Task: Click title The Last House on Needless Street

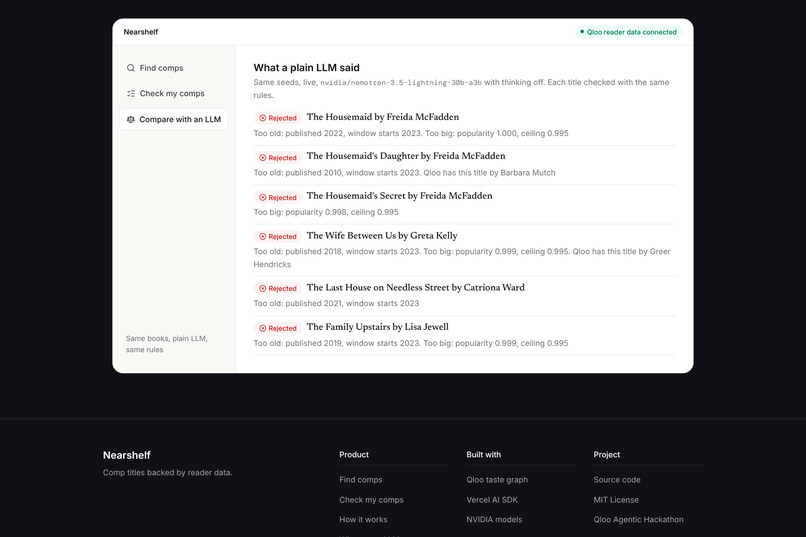Action: (x=416, y=287)
